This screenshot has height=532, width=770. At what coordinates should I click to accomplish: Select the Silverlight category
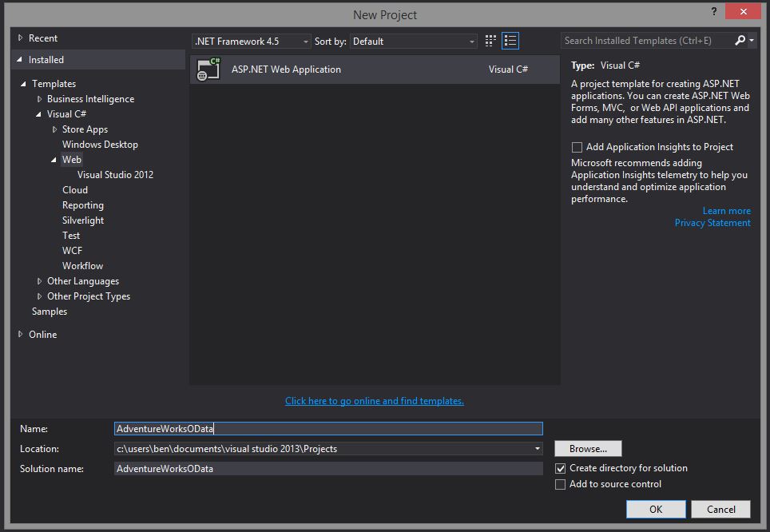tap(83, 220)
